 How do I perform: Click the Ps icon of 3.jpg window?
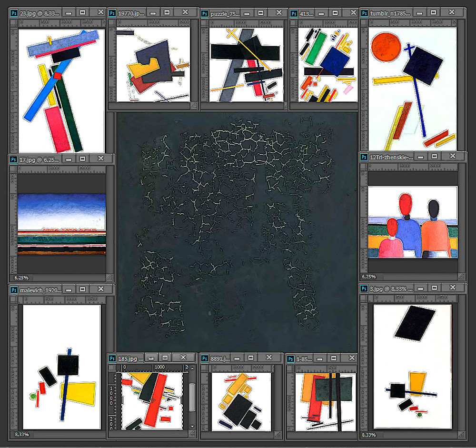click(364, 289)
